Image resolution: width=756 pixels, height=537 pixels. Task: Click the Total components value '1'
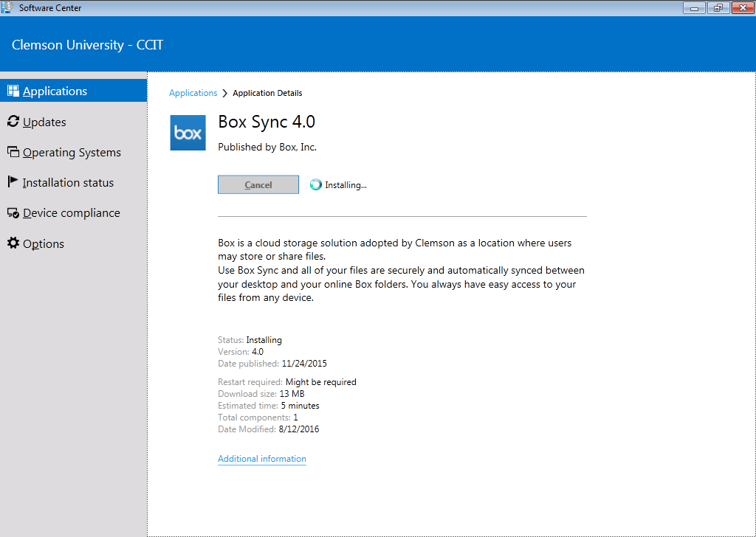pos(295,417)
